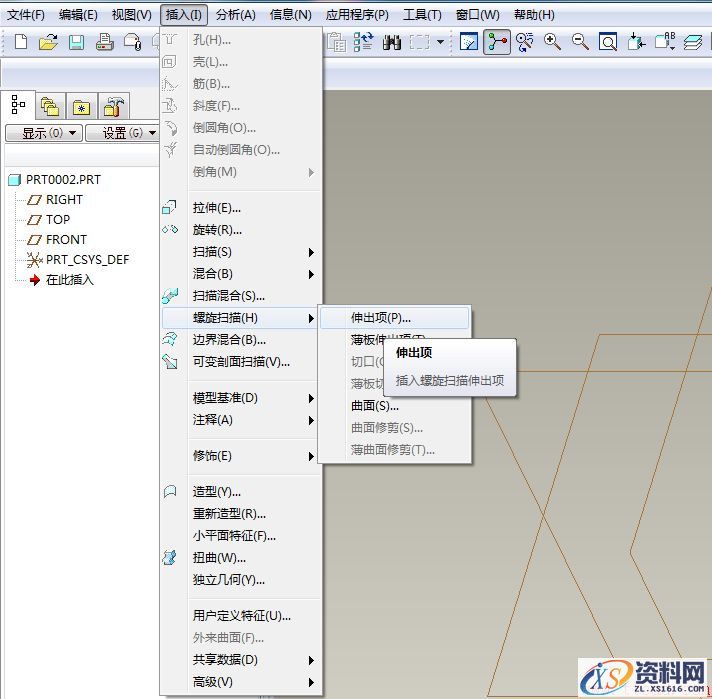The image size is (712, 699).
Task: Choose 边界混合(B)... entry
Action: click(241, 340)
